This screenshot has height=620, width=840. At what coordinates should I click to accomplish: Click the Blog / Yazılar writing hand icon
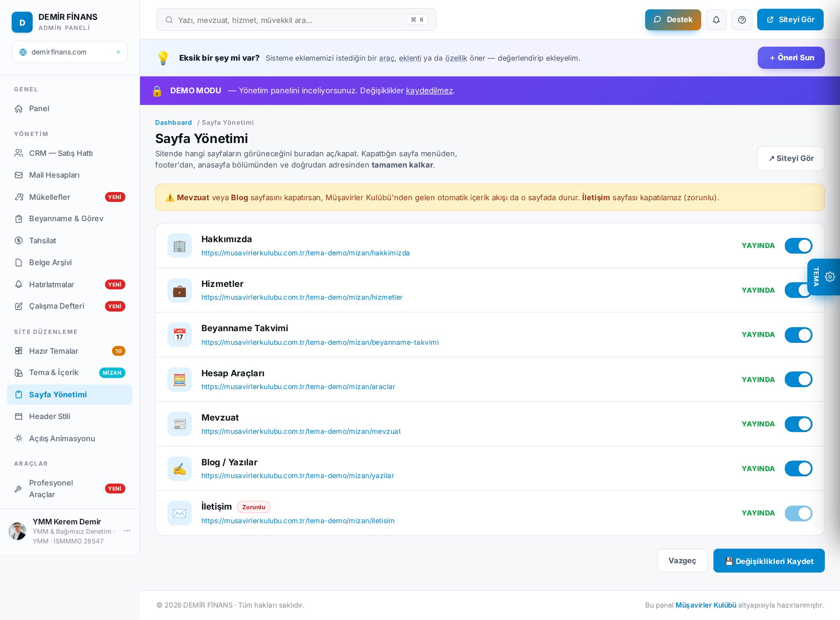pyautogui.click(x=179, y=469)
